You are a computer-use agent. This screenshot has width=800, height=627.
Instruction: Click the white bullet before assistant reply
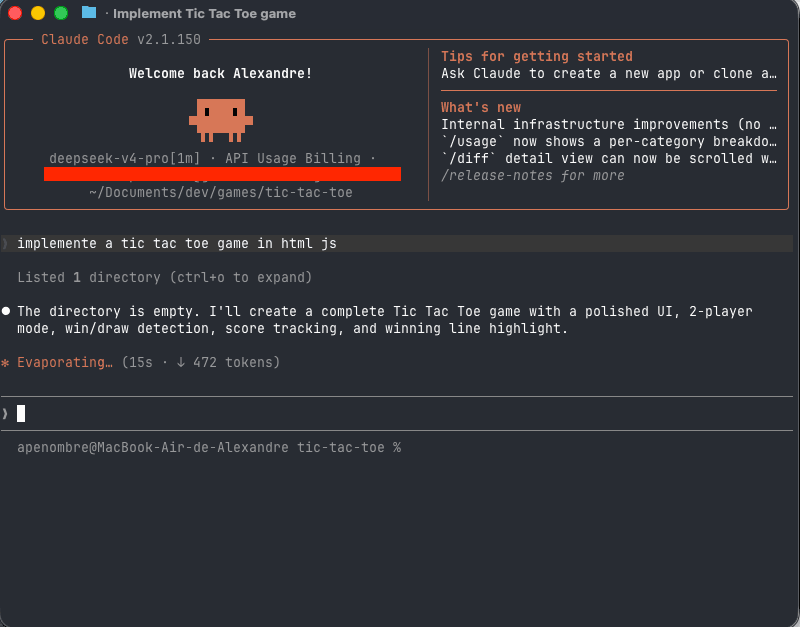click(x=6, y=311)
